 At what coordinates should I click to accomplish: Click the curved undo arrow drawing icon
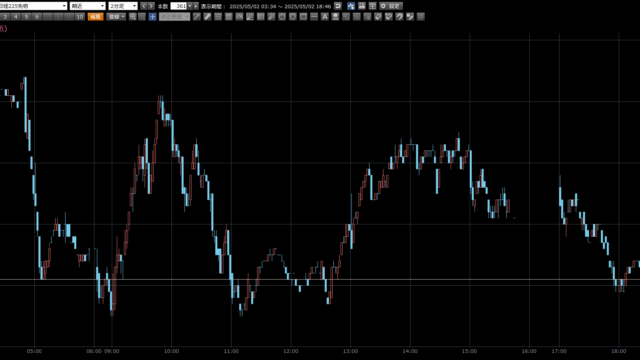click(398, 17)
